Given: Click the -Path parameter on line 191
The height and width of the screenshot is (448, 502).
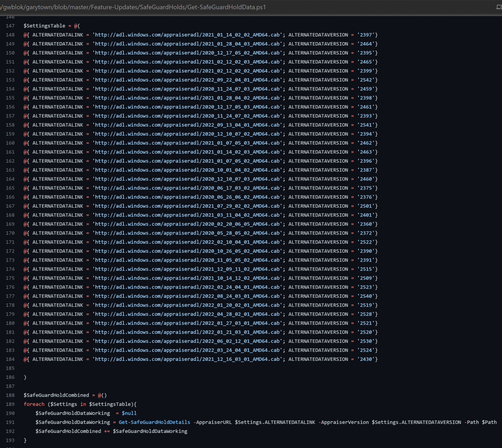Looking at the screenshot, I should [472, 422].
